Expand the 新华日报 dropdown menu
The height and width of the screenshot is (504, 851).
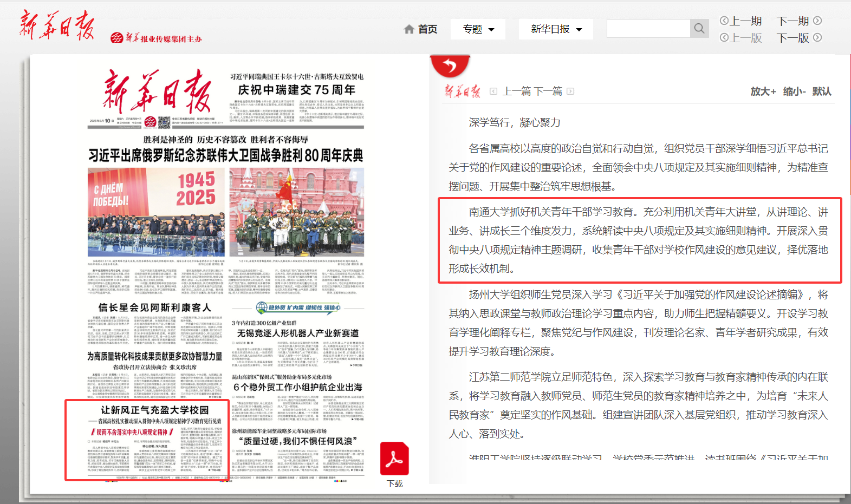pyautogui.click(x=556, y=29)
